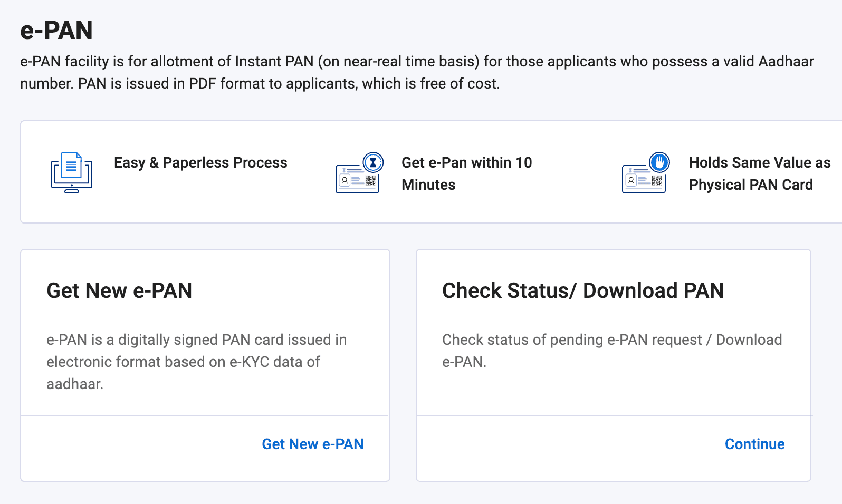
Task: Click the blue circular badge on rightmost icon
Action: click(x=660, y=162)
